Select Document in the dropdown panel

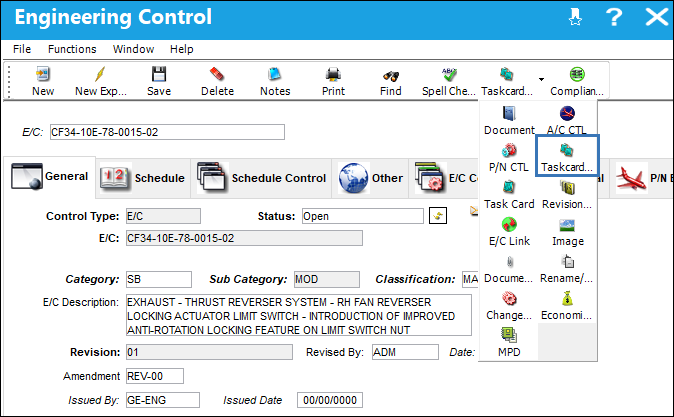pos(509,121)
